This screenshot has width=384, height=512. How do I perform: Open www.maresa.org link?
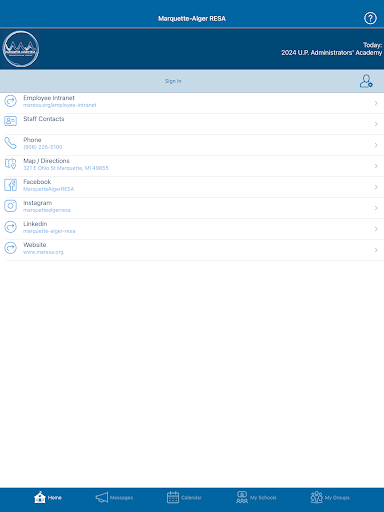(x=43, y=252)
